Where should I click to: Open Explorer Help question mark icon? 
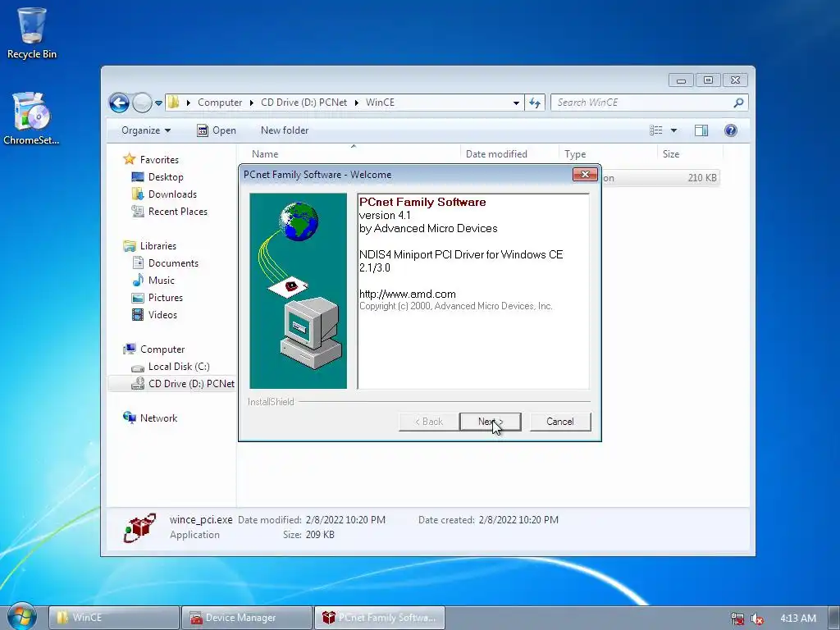click(x=731, y=130)
